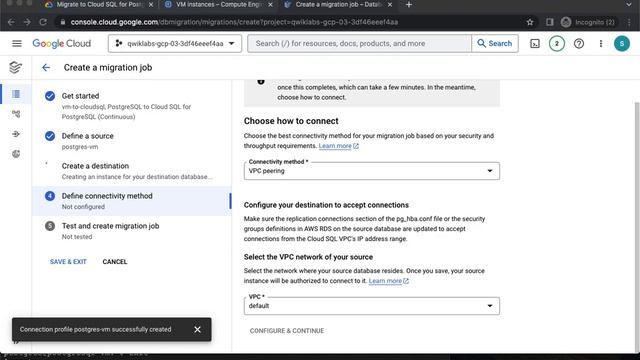The width and height of the screenshot is (640, 360).
Task: Click the Database Migration product icon
Action: pos(16,67)
